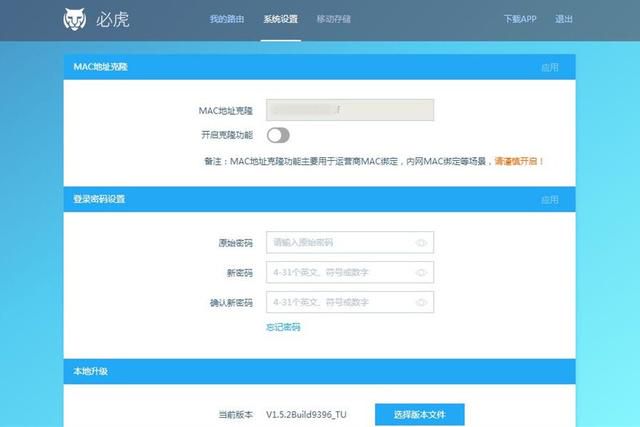Click the 本地升级 section header
The width and height of the screenshot is (640, 427).
point(320,371)
